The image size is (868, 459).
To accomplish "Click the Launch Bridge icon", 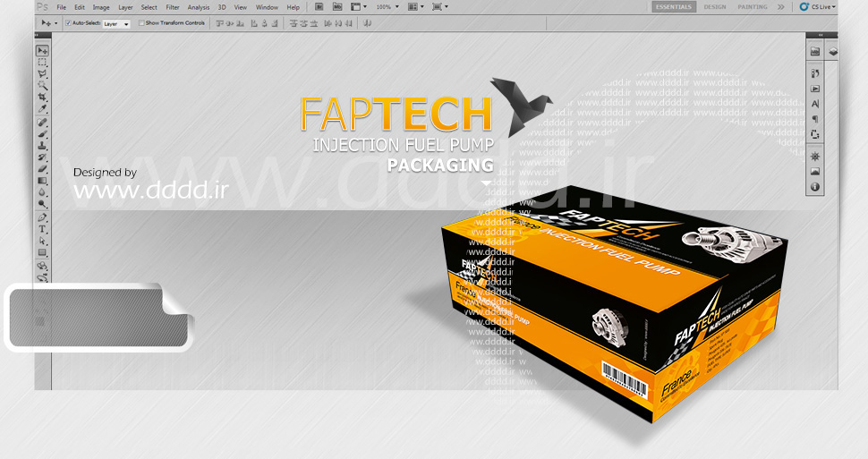I will [319, 7].
